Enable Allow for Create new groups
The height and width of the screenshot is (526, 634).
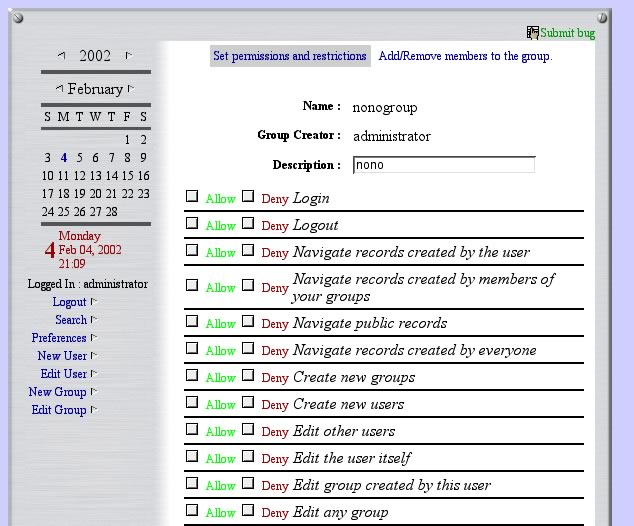(192, 376)
